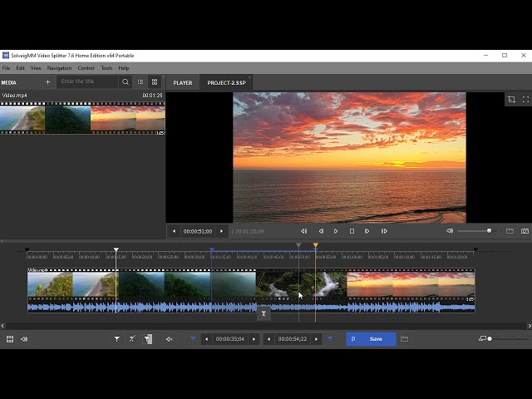Click the timeline zoom icon

[x=482, y=338]
